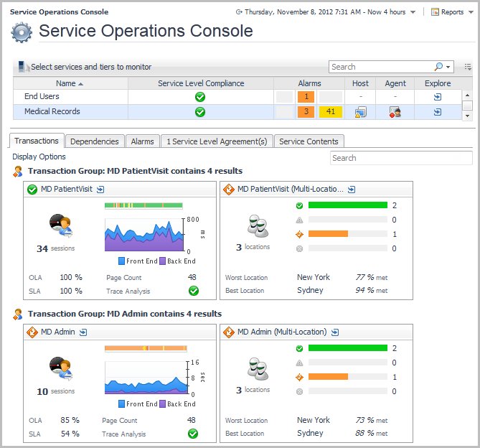
Task: Click the orange warning bar in MD PatientVisit Multi-Location
Action: tap(329, 234)
